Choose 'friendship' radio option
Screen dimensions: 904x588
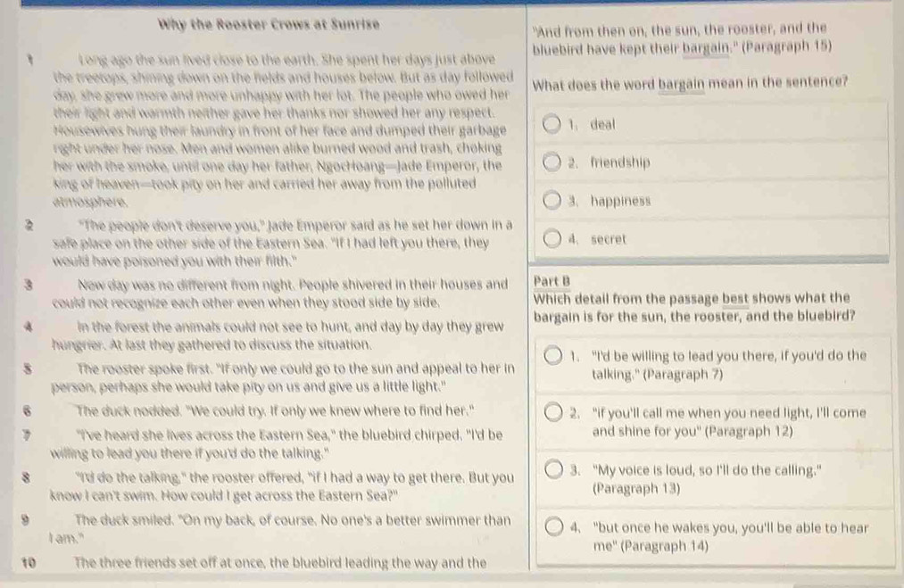pos(552,162)
